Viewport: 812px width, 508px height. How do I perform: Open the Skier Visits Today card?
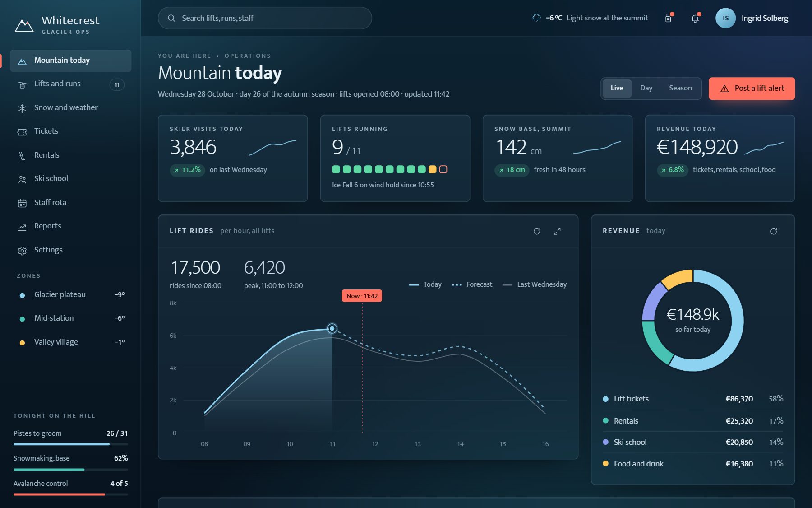point(233,158)
